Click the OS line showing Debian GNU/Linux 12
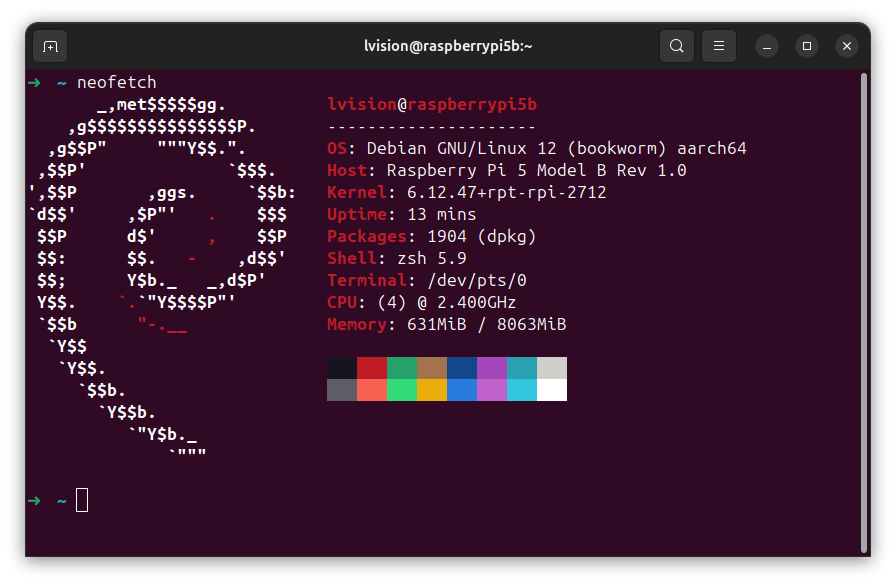The image size is (896, 585). [537, 149]
